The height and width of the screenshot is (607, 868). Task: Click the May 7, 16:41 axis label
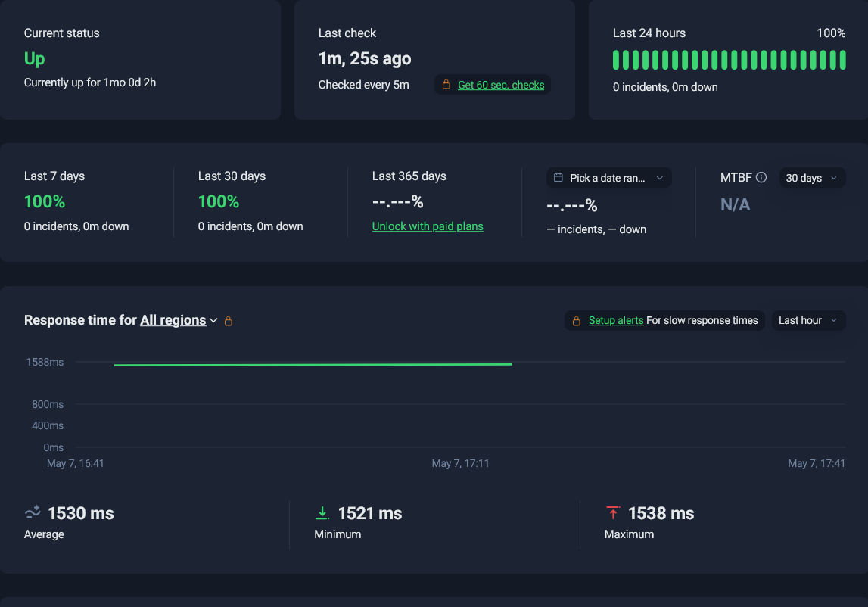point(75,463)
